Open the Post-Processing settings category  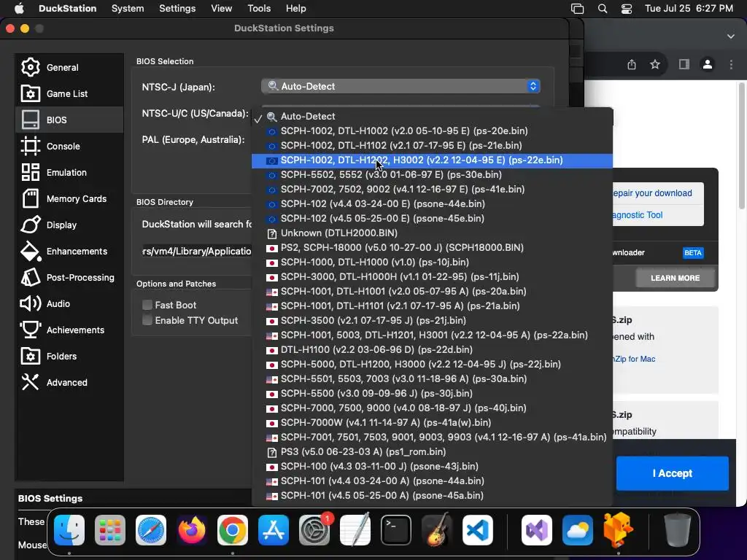point(69,277)
